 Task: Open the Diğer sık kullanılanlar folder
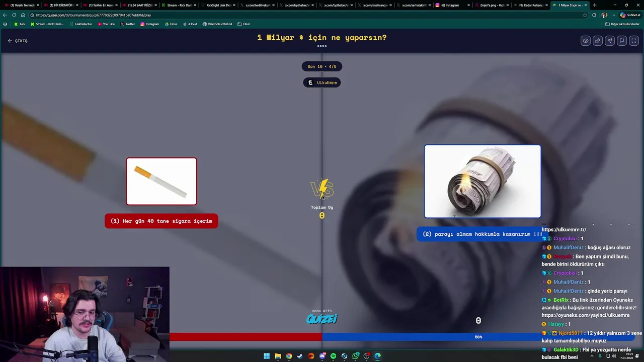tap(622, 24)
